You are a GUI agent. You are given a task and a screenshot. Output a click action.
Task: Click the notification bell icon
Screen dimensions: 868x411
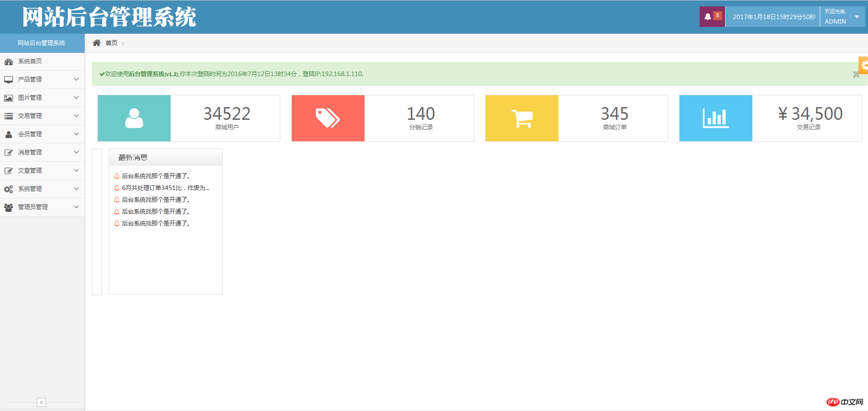click(708, 17)
